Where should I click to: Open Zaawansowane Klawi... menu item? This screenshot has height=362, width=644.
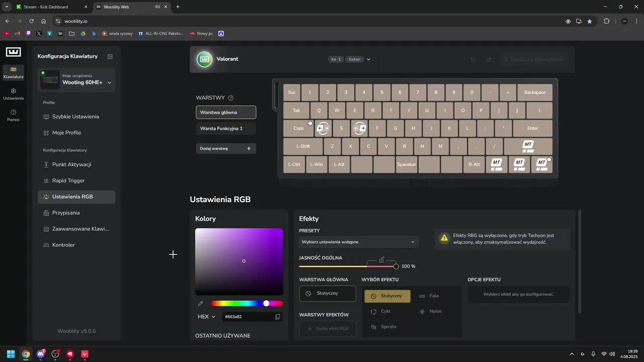[x=76, y=229]
